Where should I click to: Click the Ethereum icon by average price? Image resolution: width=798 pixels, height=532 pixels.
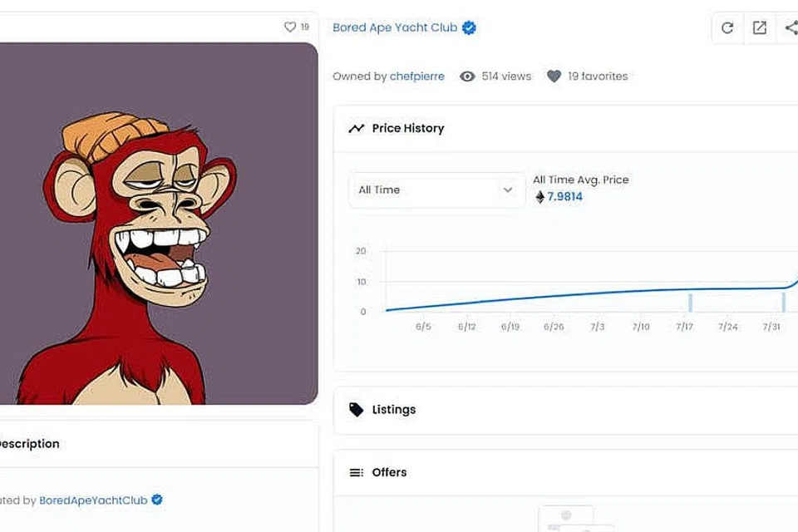tap(539, 197)
